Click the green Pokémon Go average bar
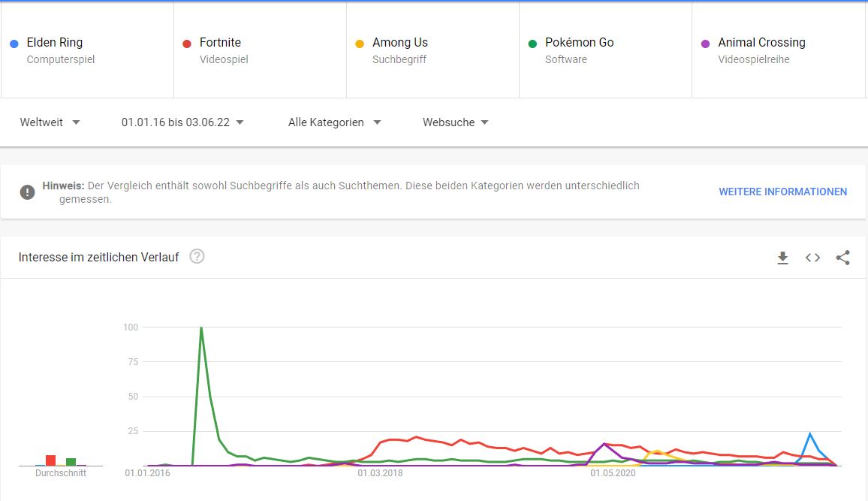 [71, 462]
